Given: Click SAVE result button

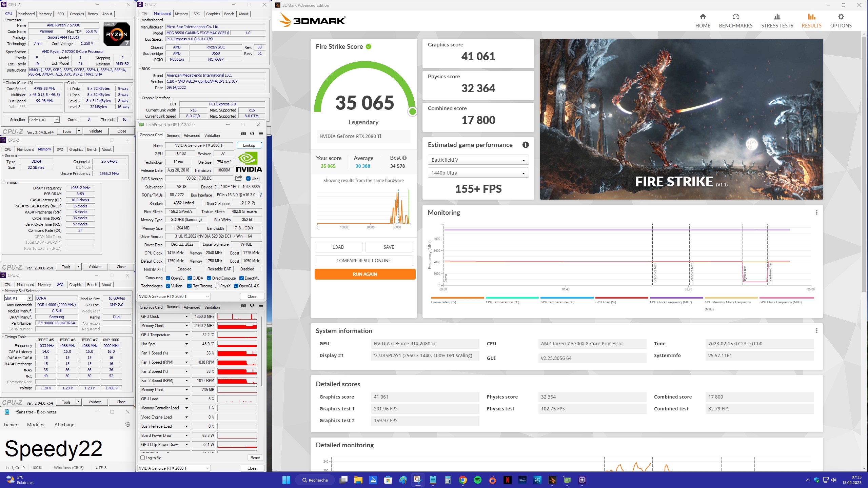Looking at the screenshot, I should pyautogui.click(x=389, y=247).
